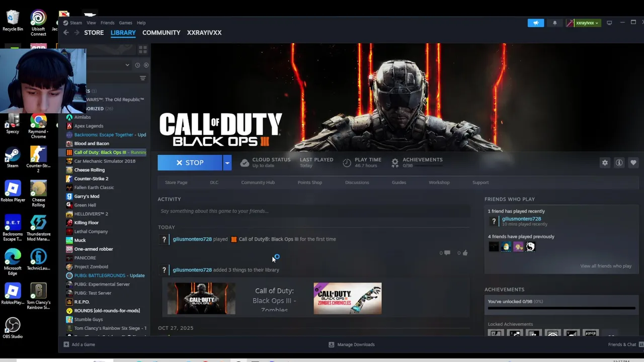Viewport: 644px width, 362px height.
Task: Open ACHIEVEMENTS 0/98 summary
Action: (x=417, y=162)
